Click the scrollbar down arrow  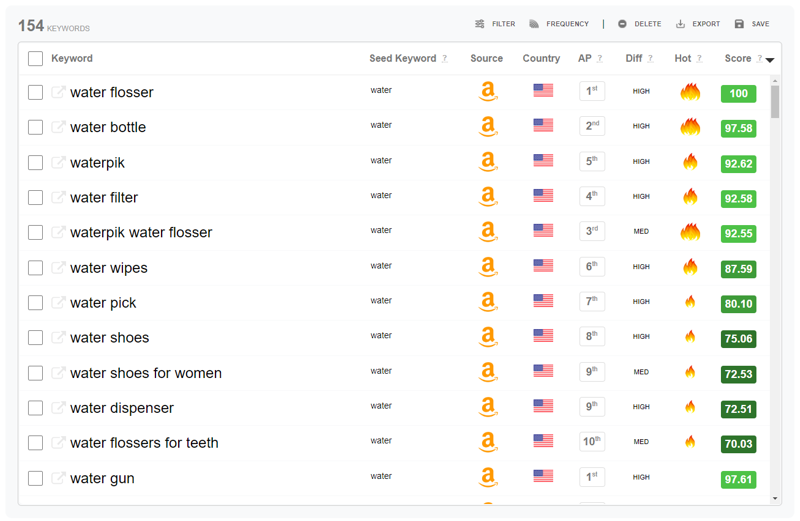775,498
